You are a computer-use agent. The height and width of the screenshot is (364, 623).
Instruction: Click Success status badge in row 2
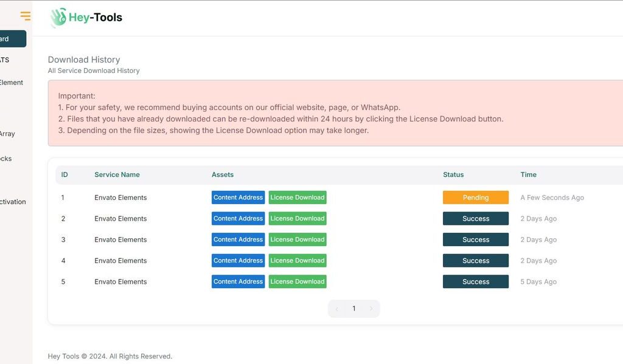coord(476,218)
